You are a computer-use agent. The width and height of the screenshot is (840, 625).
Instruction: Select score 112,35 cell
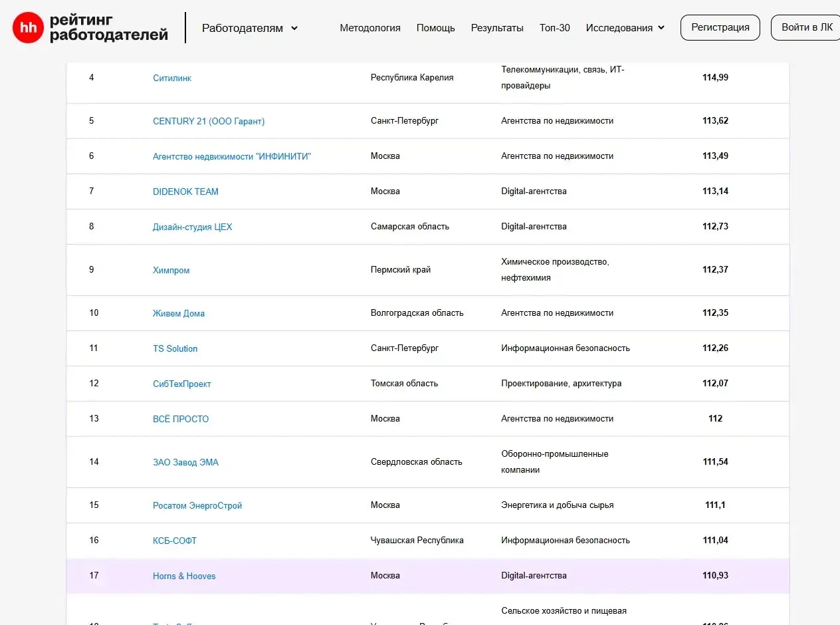pos(715,312)
